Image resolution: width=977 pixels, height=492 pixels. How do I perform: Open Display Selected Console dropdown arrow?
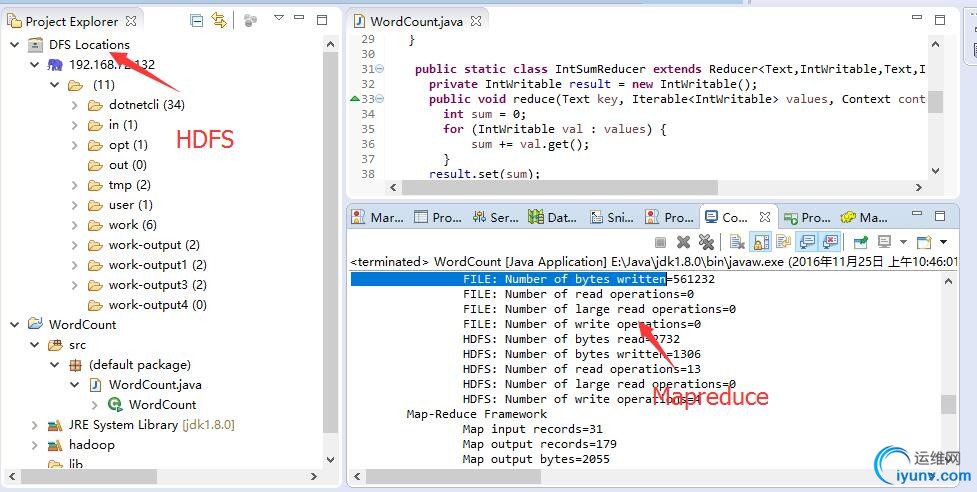[903, 242]
